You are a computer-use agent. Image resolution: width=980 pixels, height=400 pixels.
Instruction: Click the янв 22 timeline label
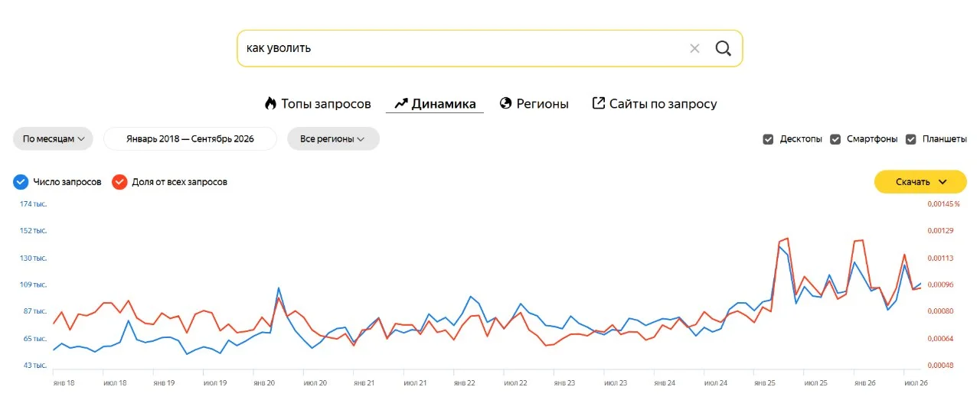click(465, 382)
